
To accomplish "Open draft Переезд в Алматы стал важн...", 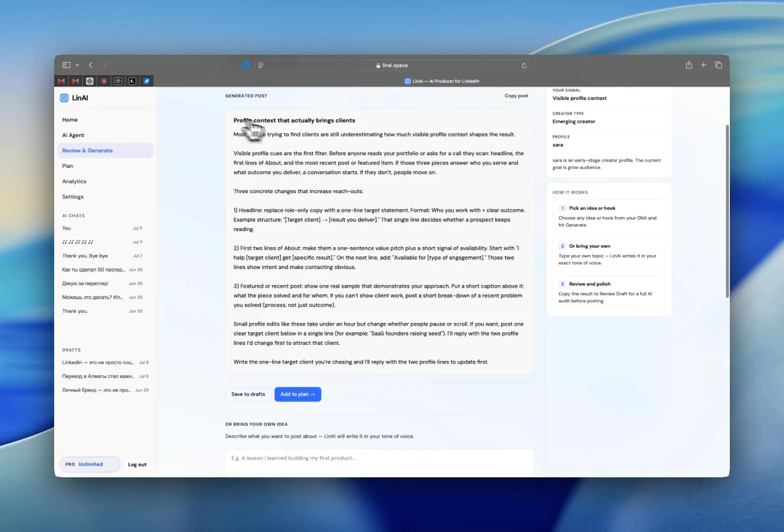I will [105, 376].
